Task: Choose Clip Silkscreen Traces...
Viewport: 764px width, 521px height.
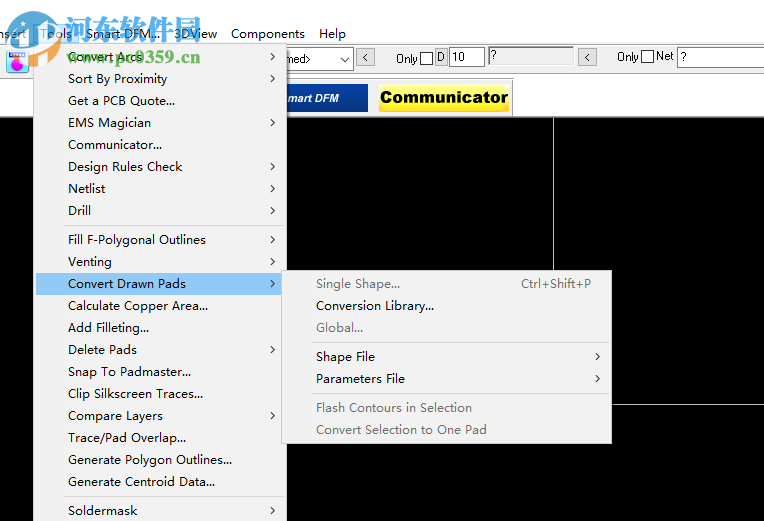Action: (160, 393)
